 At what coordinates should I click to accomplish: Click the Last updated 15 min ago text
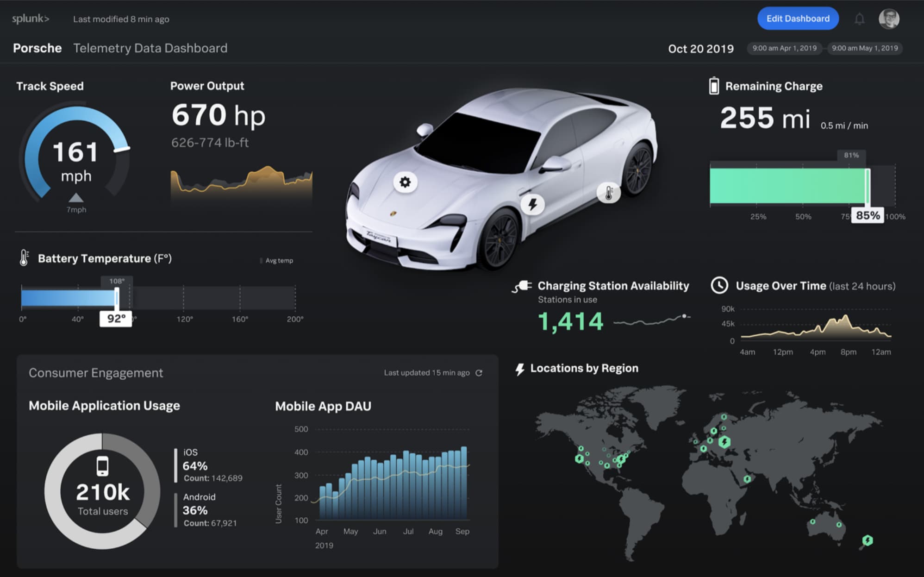[427, 373]
